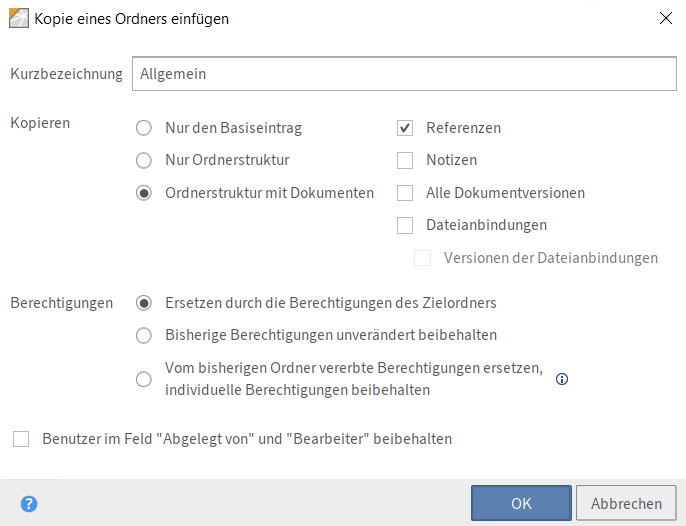
Task: Check the Dateianbindungen option
Action: [405, 225]
